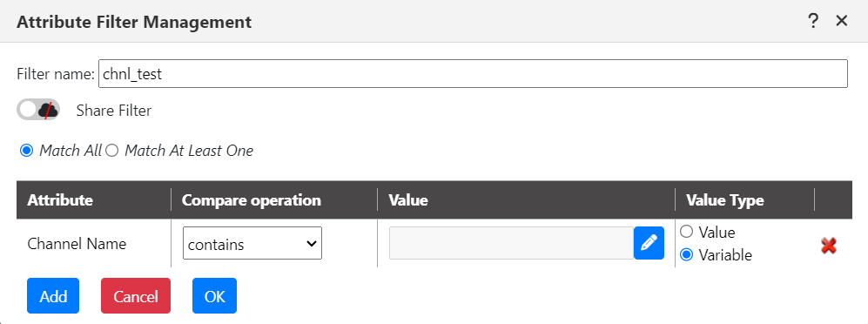Select the Match All radio button
Viewport: 868px width, 324px height.
(x=26, y=151)
